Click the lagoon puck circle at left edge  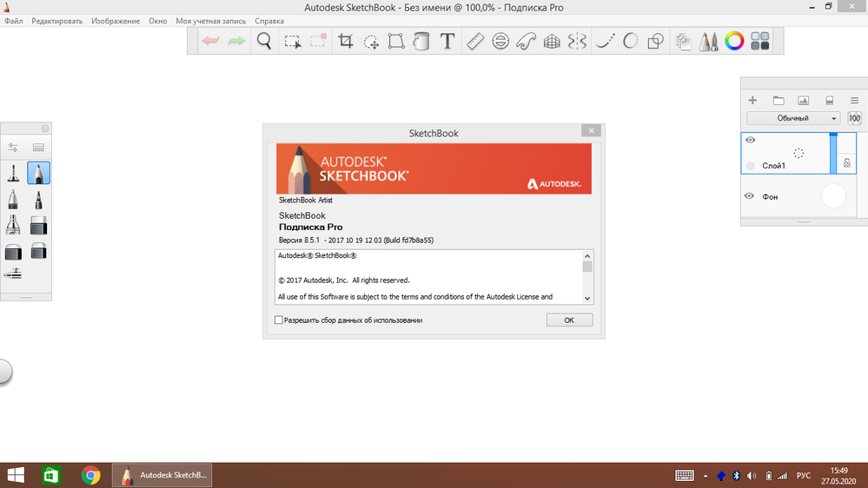pyautogui.click(x=4, y=372)
